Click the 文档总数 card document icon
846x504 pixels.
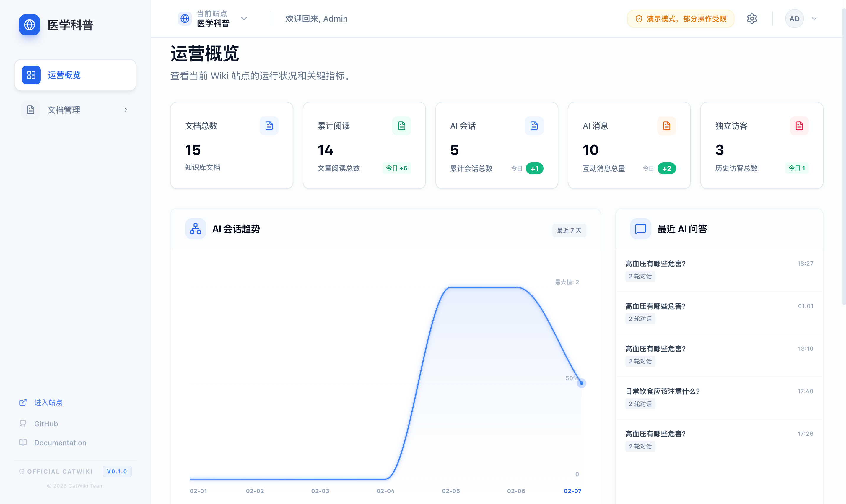pos(269,126)
